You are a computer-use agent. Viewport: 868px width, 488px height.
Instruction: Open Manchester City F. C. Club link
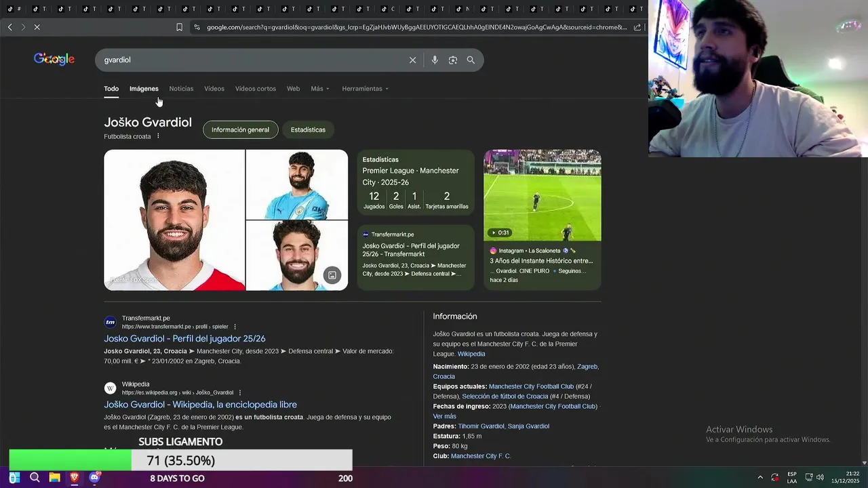coord(481,456)
